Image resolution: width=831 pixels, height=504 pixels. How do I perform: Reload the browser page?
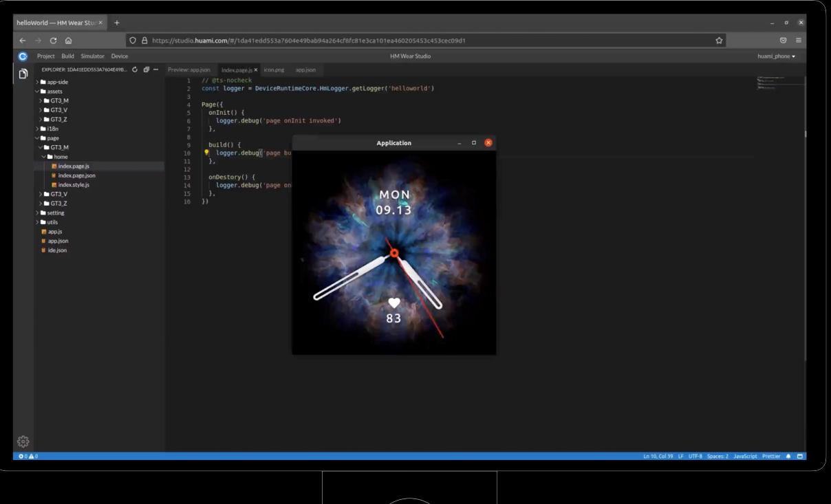[x=53, y=41]
